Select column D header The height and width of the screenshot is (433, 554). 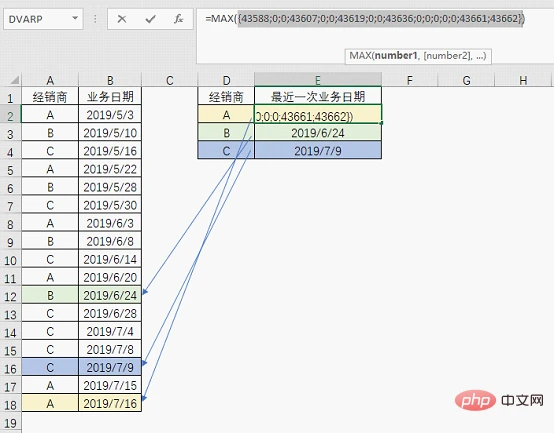226,80
